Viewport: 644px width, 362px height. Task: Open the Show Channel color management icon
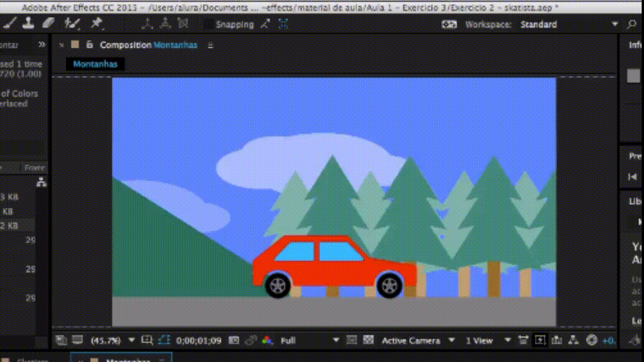pyautogui.click(x=267, y=340)
